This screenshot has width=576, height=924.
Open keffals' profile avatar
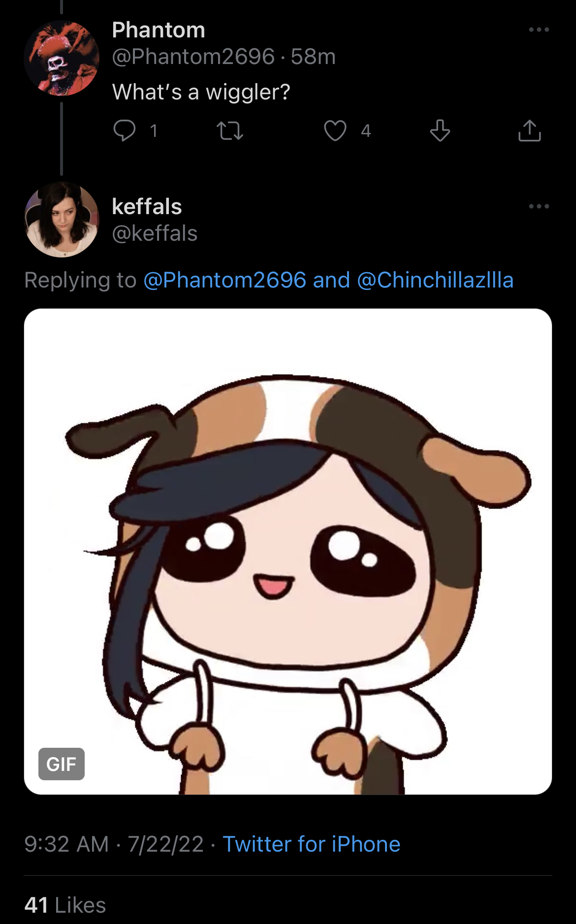62,220
